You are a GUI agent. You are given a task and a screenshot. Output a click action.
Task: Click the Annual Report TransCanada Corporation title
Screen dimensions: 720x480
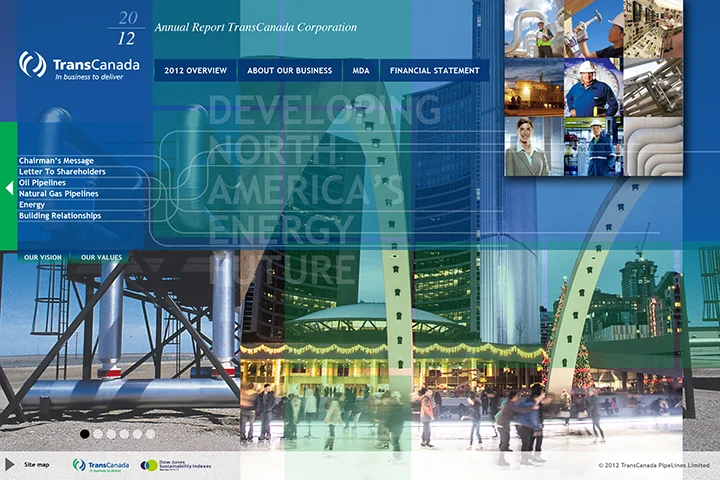click(256, 28)
